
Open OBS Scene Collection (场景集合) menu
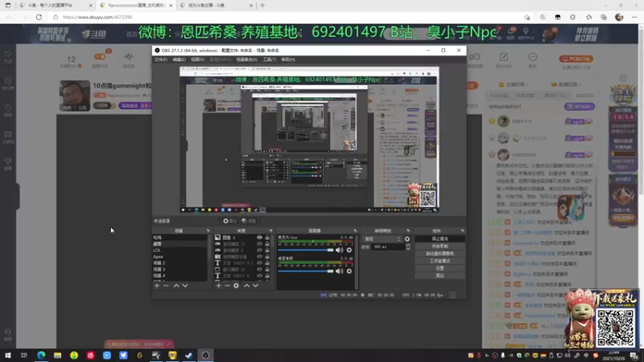tap(247, 60)
